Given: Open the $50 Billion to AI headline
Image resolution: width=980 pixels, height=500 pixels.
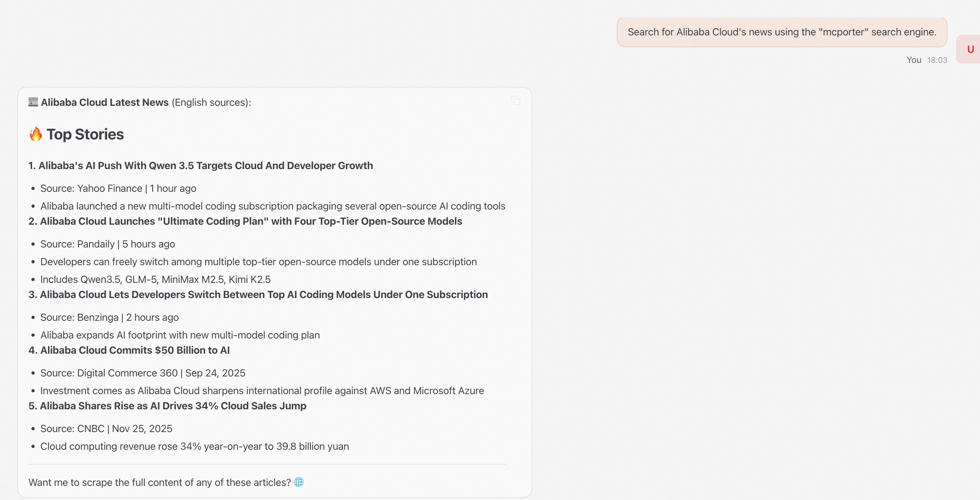Looking at the screenshot, I should (x=129, y=350).
